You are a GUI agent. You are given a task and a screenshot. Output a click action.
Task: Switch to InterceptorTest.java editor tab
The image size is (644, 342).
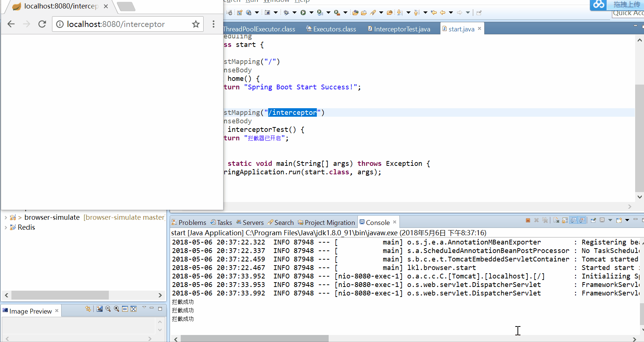pos(402,29)
